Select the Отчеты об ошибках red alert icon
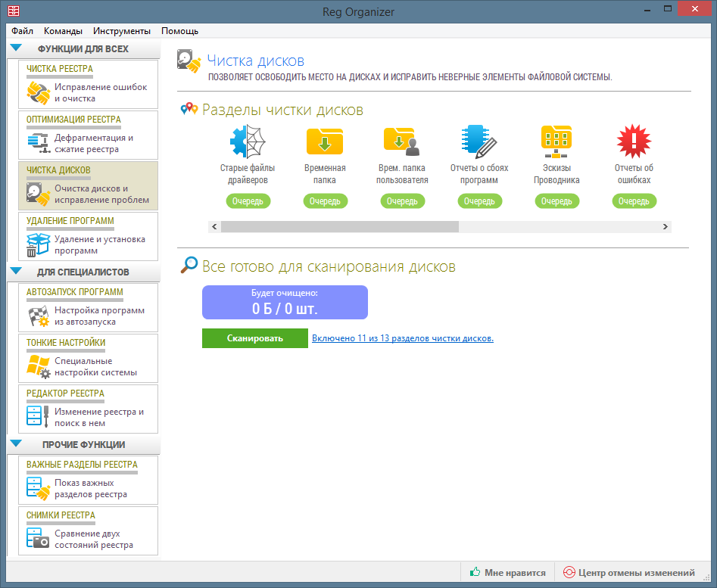This screenshot has height=588, width=717. (x=634, y=142)
